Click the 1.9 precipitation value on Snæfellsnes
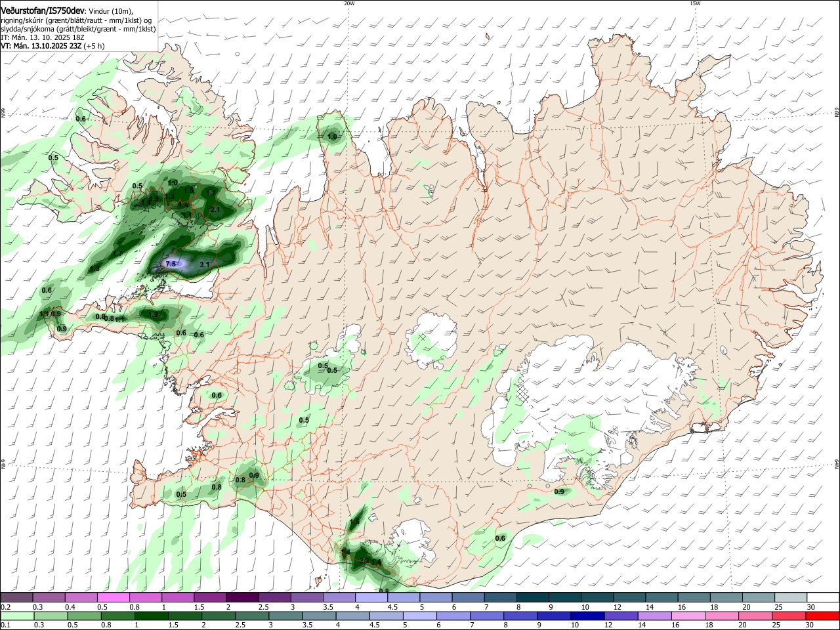Viewport: 840px width, 630px height. pyautogui.click(x=154, y=314)
